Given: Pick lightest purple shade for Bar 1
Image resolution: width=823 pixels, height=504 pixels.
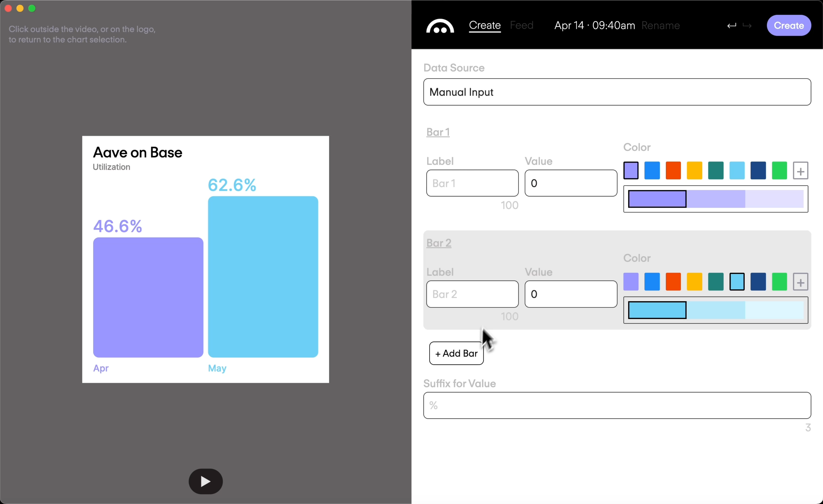Looking at the screenshot, I should 774,199.
